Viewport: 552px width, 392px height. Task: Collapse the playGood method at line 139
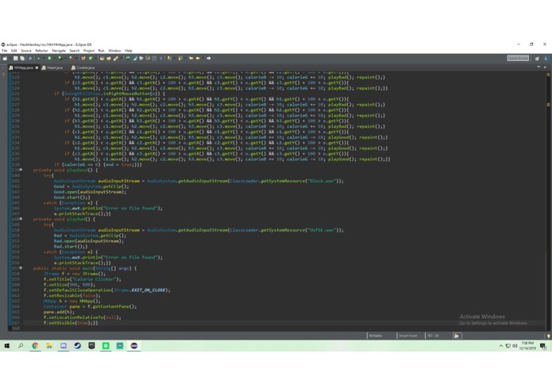[x=21, y=170]
